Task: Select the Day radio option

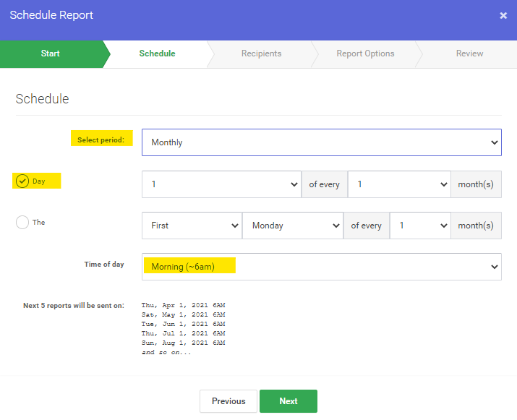Action: 22,181
